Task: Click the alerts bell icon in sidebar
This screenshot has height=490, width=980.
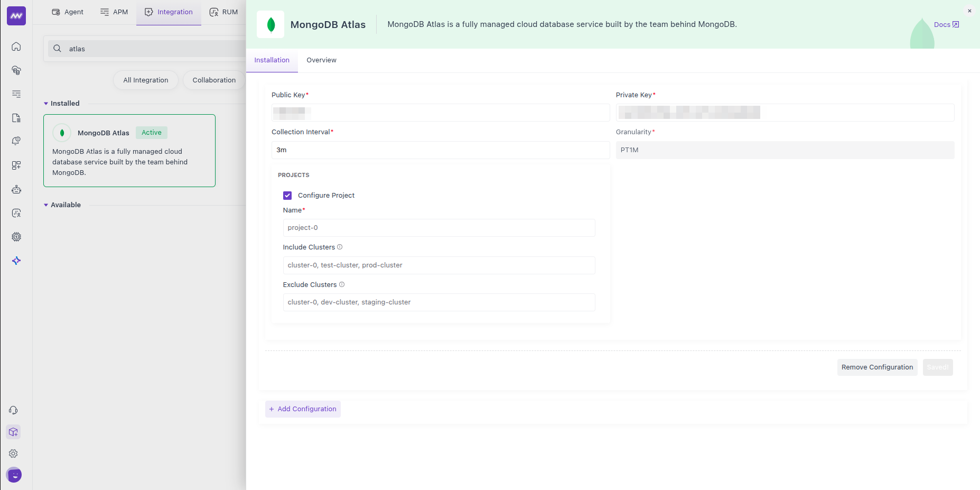Action: tap(16, 141)
